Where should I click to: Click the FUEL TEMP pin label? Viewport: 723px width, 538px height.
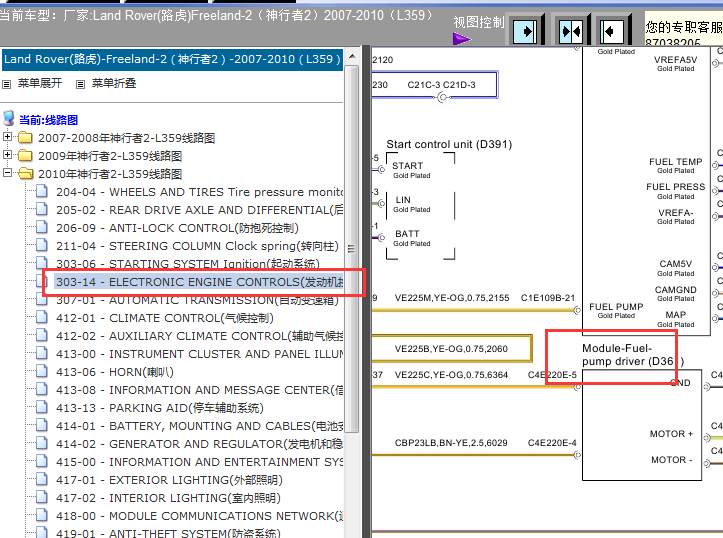pos(676,162)
